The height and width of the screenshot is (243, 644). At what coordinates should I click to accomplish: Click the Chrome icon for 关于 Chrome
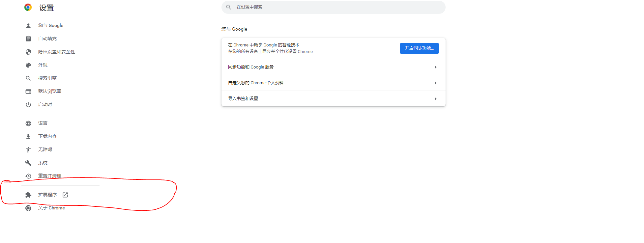[28, 208]
